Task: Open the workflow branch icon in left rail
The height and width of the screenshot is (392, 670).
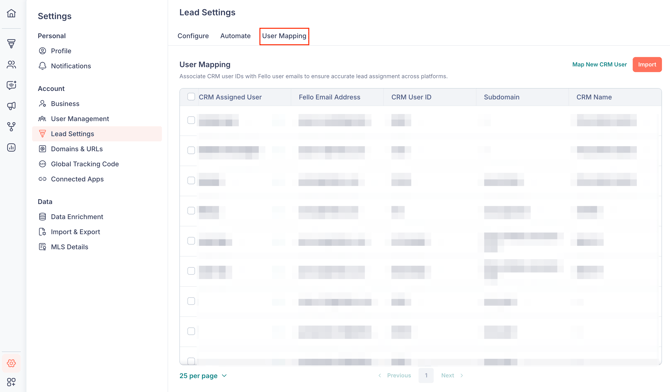Action: point(12,127)
